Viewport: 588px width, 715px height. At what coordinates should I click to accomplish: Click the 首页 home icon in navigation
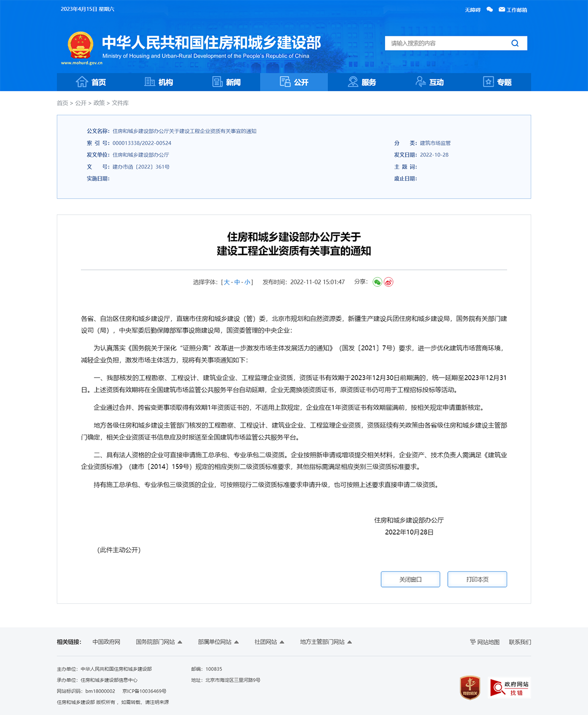pyautogui.click(x=82, y=82)
